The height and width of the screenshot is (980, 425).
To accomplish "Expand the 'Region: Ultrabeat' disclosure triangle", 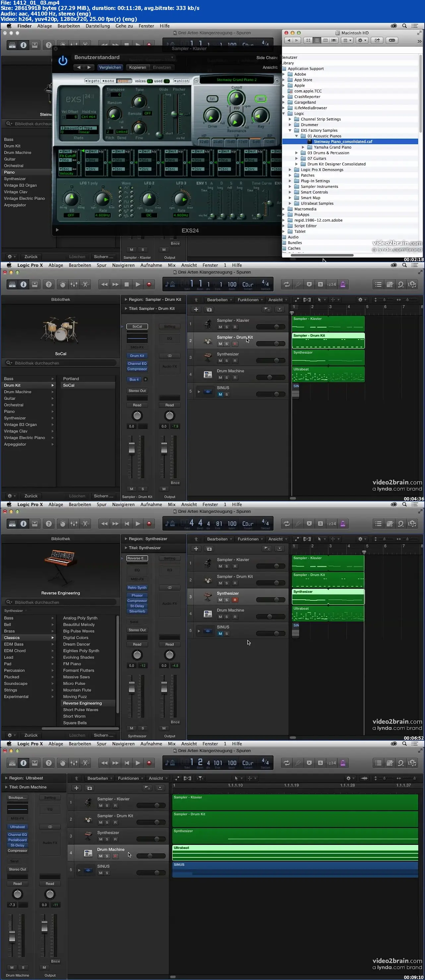I will 6,778.
